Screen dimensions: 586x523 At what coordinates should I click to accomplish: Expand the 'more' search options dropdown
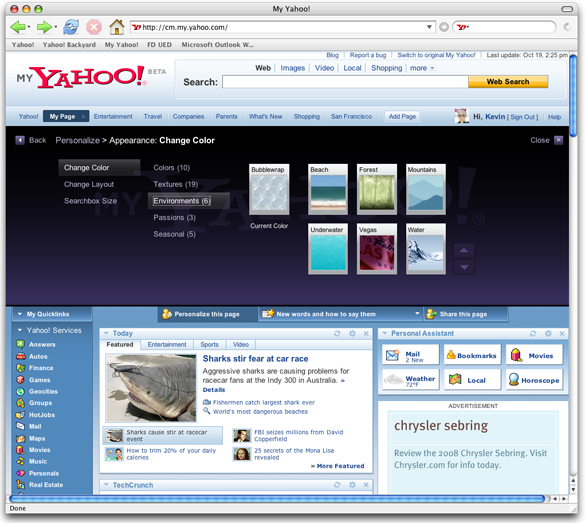pyautogui.click(x=422, y=68)
